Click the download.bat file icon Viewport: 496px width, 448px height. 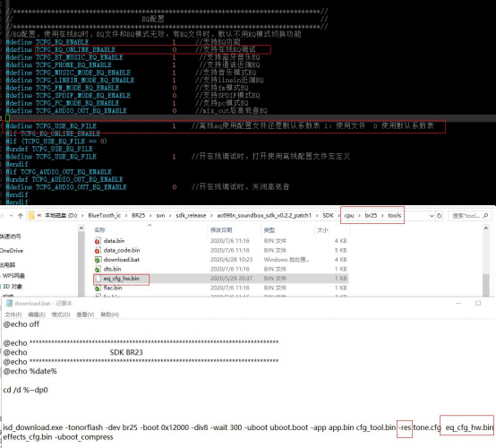pos(98,260)
